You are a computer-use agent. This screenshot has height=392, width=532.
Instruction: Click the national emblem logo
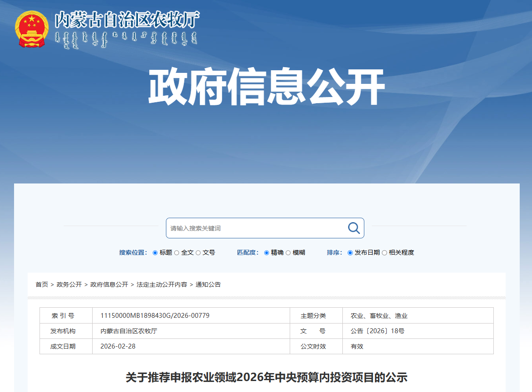tap(32, 29)
